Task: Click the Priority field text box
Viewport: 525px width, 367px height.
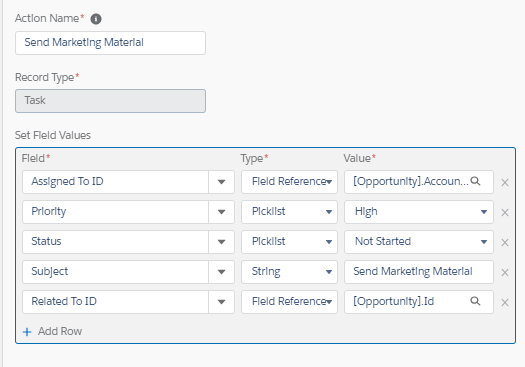Action: coord(116,212)
